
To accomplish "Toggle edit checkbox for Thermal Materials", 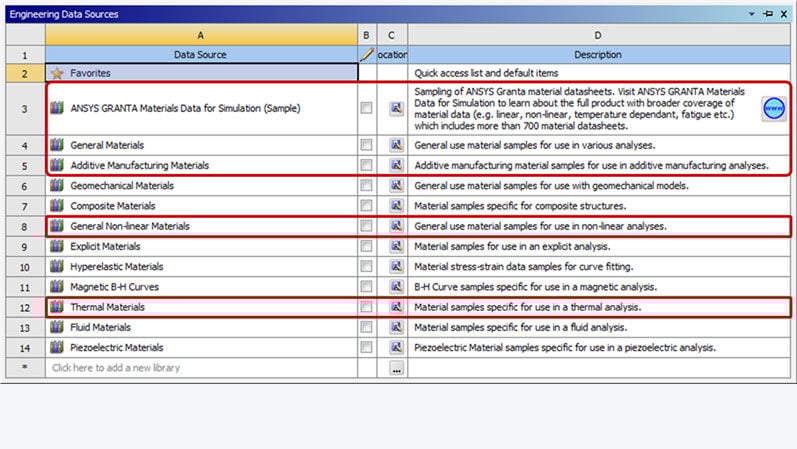I will [x=367, y=307].
